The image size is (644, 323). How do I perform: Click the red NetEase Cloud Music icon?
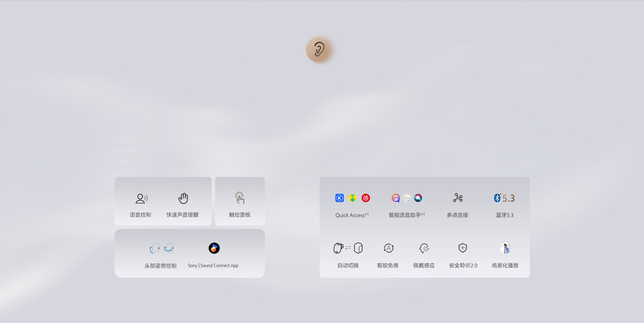pos(366,198)
